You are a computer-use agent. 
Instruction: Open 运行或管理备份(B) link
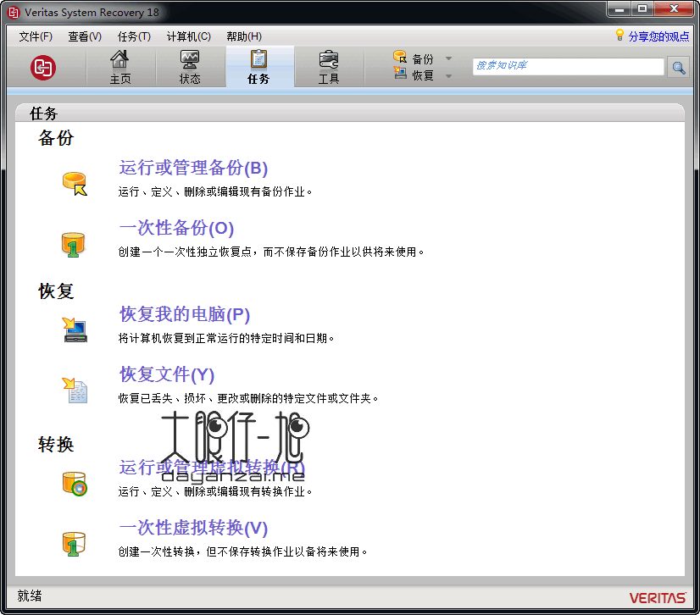click(x=193, y=168)
